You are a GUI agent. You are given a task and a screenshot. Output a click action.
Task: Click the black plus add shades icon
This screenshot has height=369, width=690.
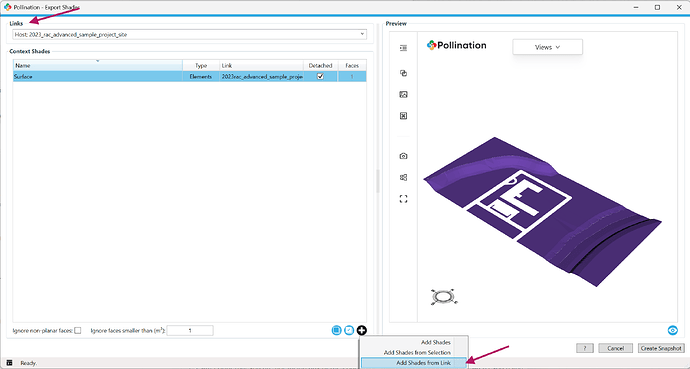point(362,330)
